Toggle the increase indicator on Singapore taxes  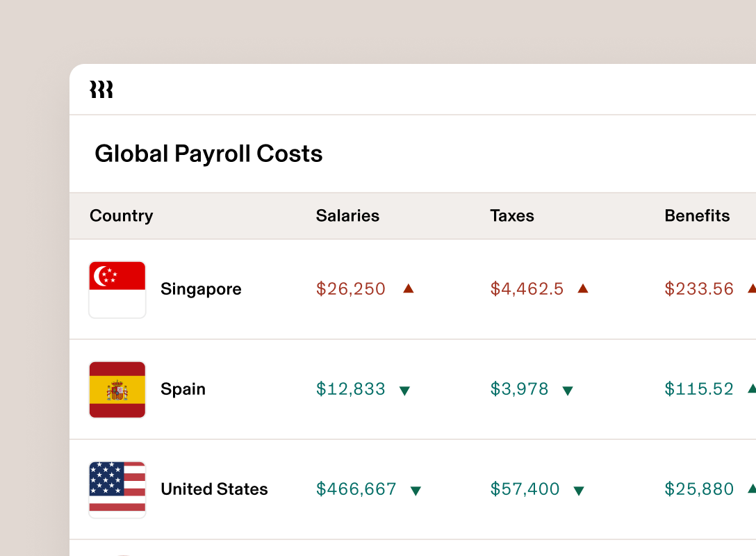(584, 288)
